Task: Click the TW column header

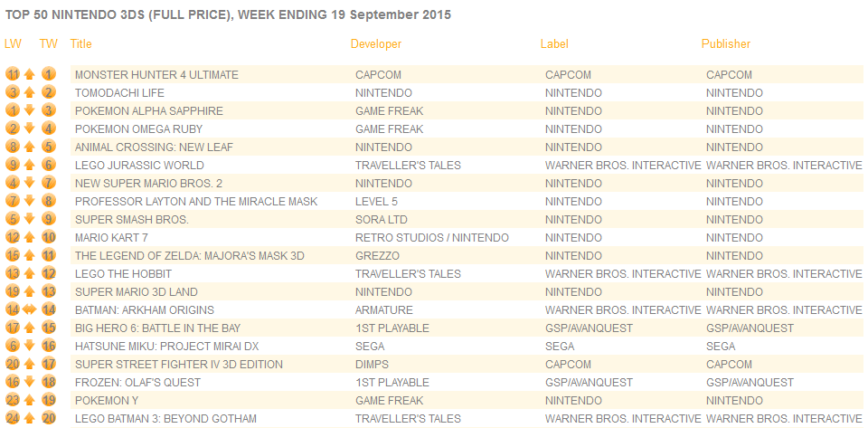Action: 48,43
